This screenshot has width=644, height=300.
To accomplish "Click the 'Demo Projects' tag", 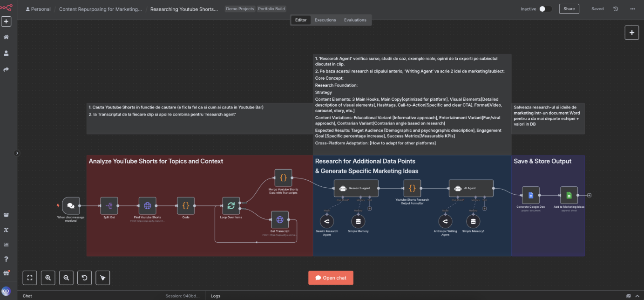I will point(240,9).
